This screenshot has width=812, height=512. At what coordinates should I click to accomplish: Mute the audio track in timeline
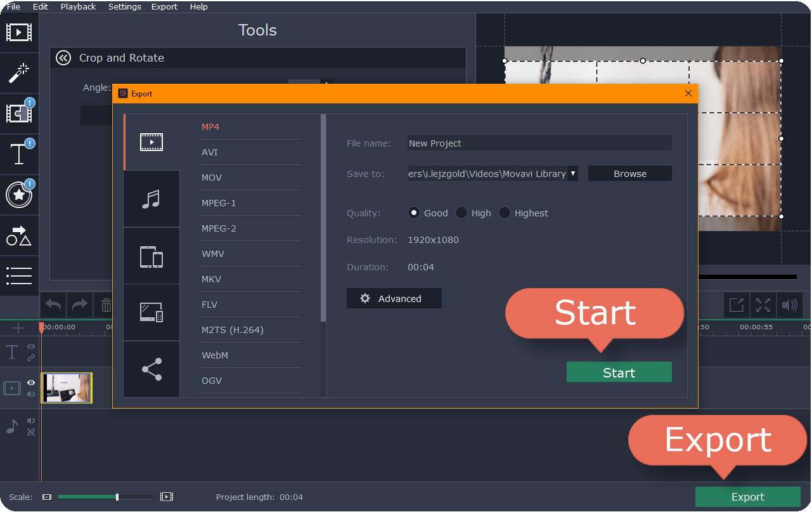click(x=30, y=420)
